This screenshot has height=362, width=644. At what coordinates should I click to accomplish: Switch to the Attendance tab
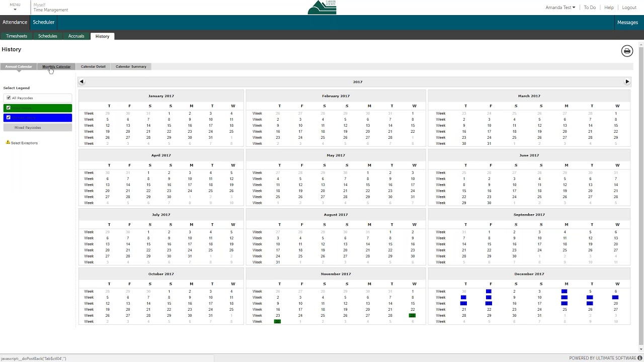pos(15,22)
